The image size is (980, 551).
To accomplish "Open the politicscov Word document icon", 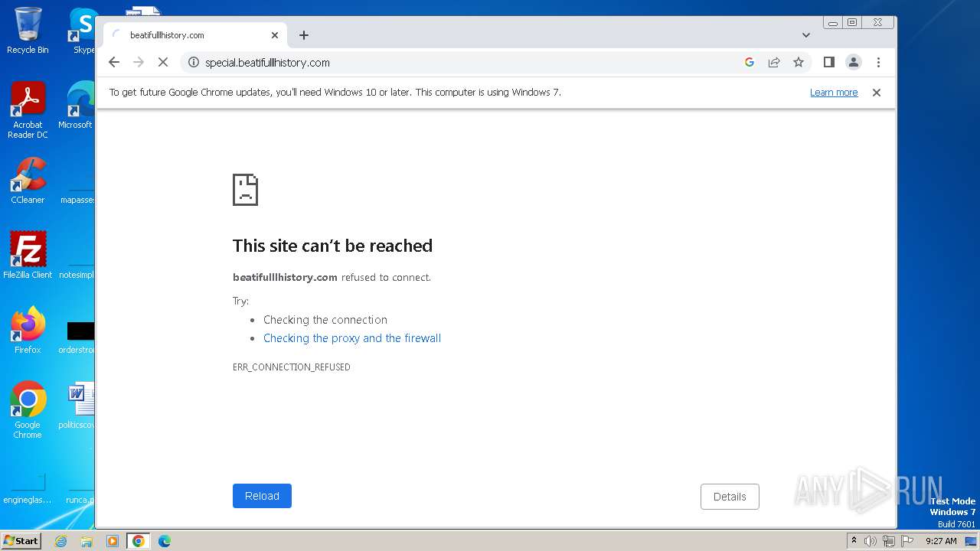I will click(77, 406).
